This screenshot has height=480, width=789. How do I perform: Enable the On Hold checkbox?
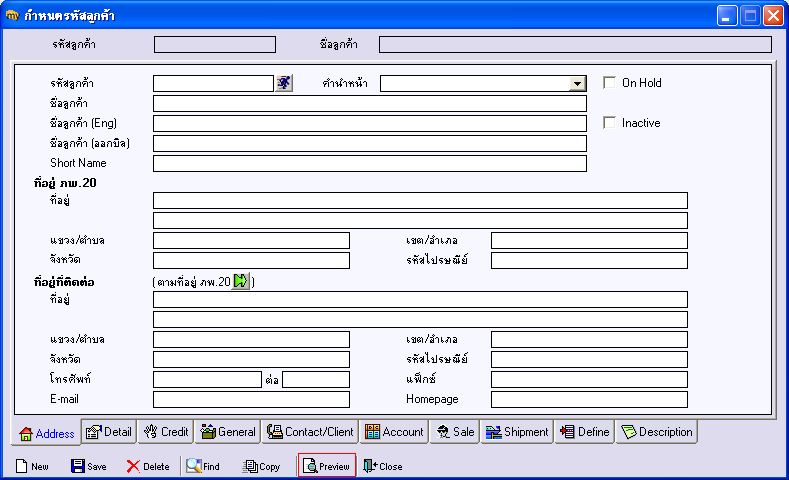point(609,83)
